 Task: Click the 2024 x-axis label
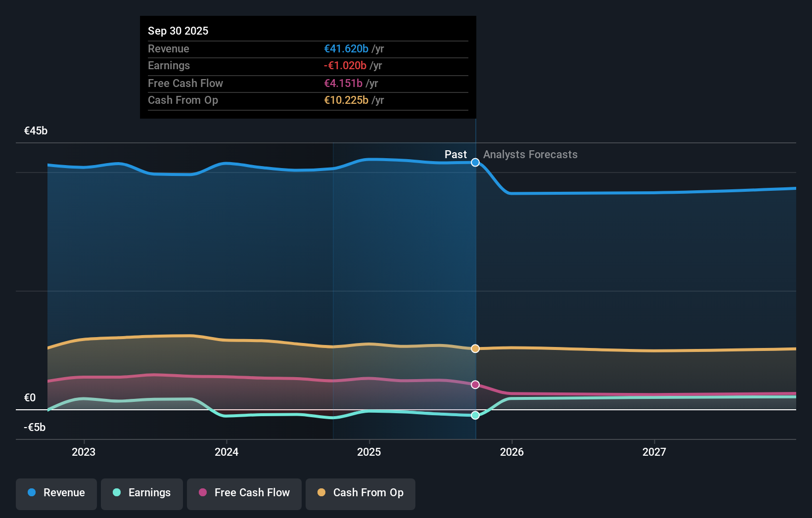[226, 452]
